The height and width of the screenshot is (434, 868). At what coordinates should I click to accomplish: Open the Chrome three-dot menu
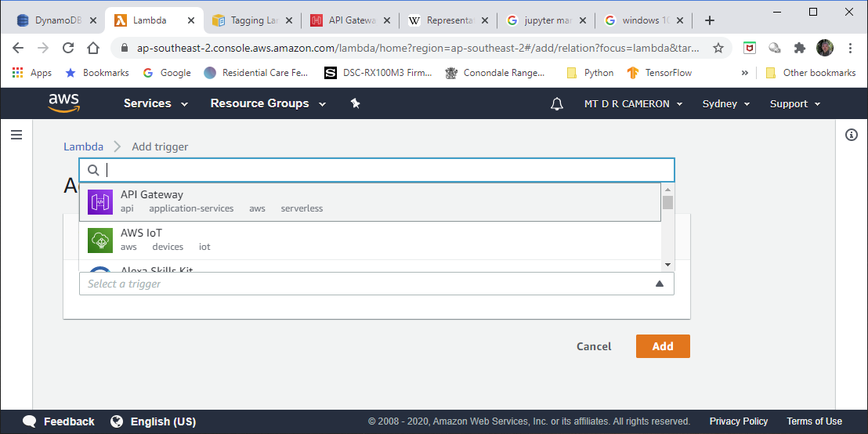(850, 48)
